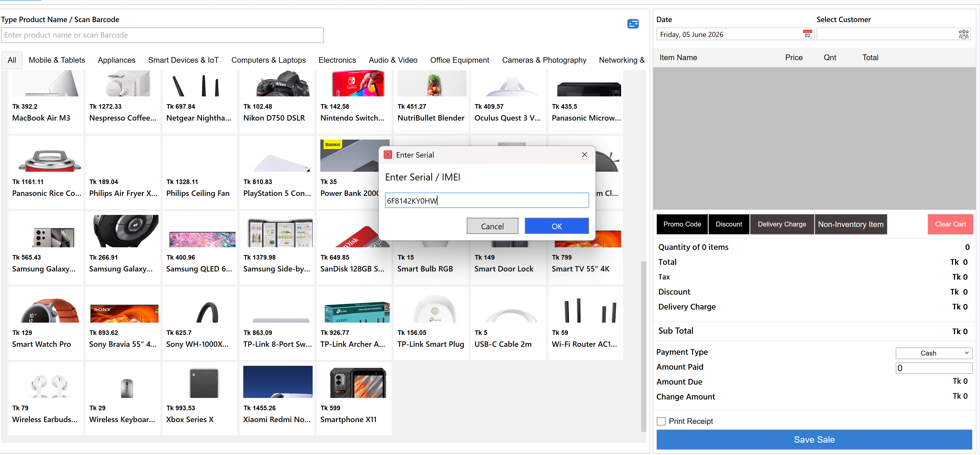The height and width of the screenshot is (455, 980).
Task: Add Xbox Series X to cart
Action: coord(200,399)
